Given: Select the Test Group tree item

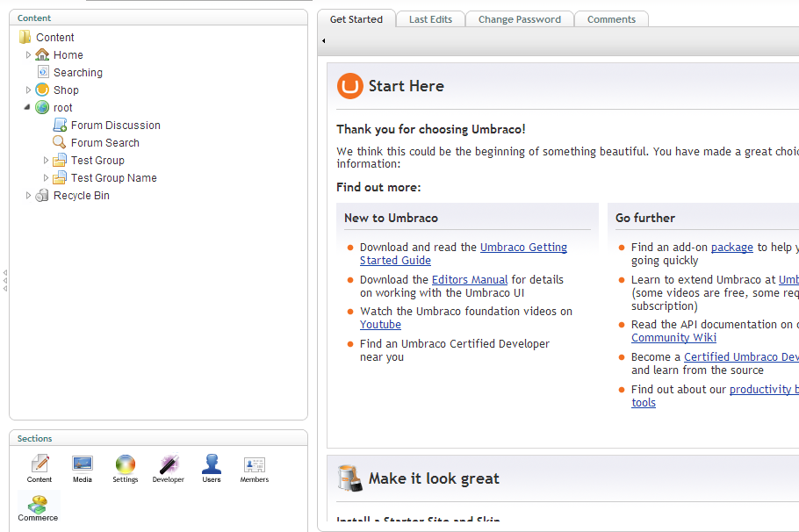Looking at the screenshot, I should pos(97,160).
